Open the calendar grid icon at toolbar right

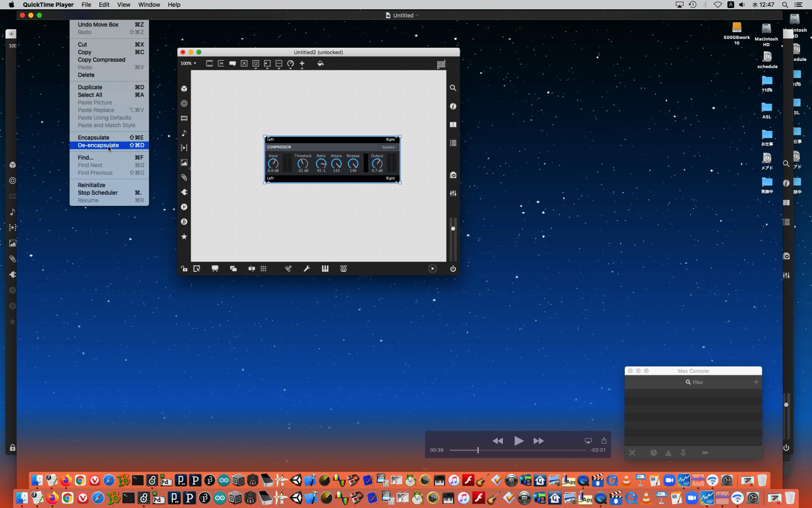click(441, 64)
